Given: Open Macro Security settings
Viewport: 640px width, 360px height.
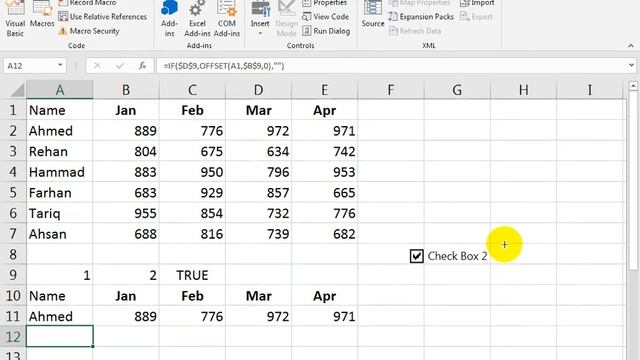Looking at the screenshot, I should [89, 31].
